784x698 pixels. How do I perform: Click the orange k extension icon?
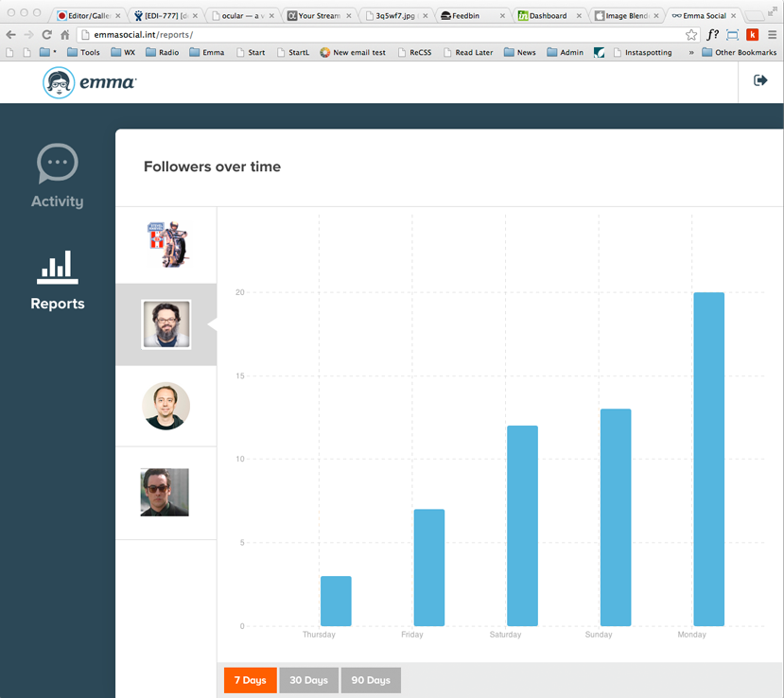point(753,34)
